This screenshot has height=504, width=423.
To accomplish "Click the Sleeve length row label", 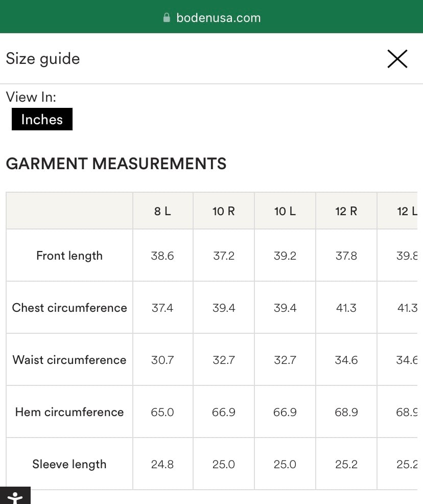I will tap(69, 464).
